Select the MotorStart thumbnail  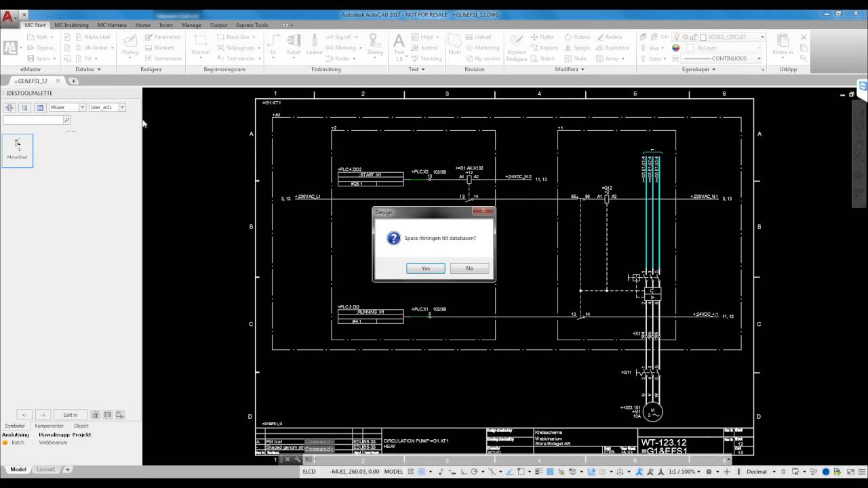pyautogui.click(x=18, y=150)
